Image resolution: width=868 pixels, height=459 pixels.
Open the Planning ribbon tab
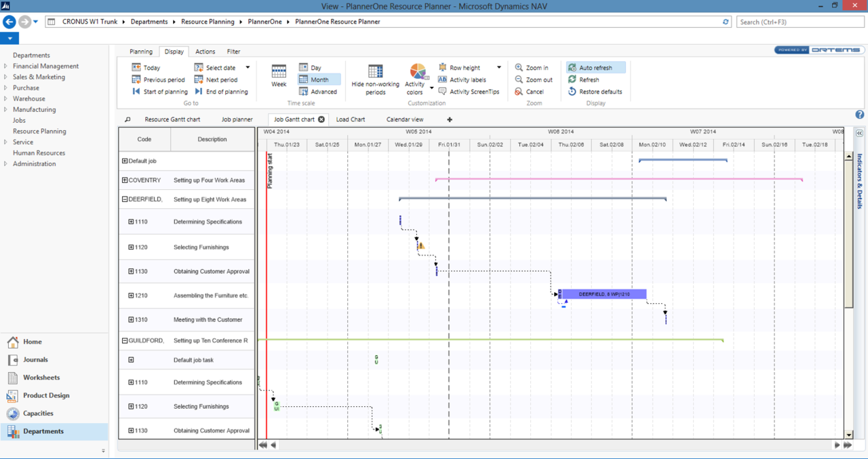pyautogui.click(x=141, y=52)
